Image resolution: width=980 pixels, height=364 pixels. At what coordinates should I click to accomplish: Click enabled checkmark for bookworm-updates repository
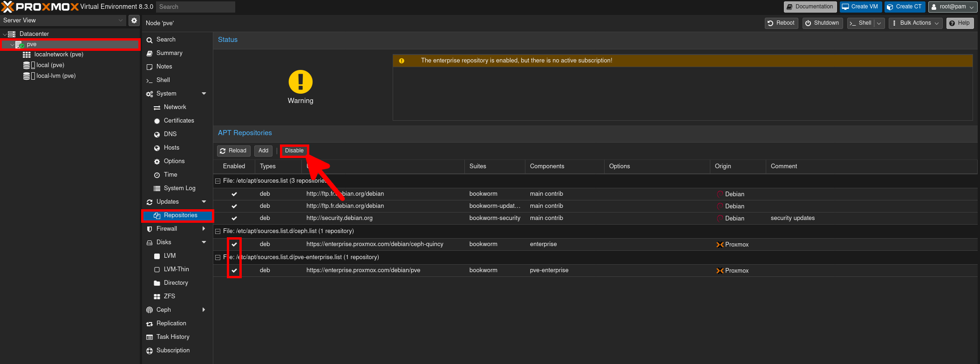234,206
